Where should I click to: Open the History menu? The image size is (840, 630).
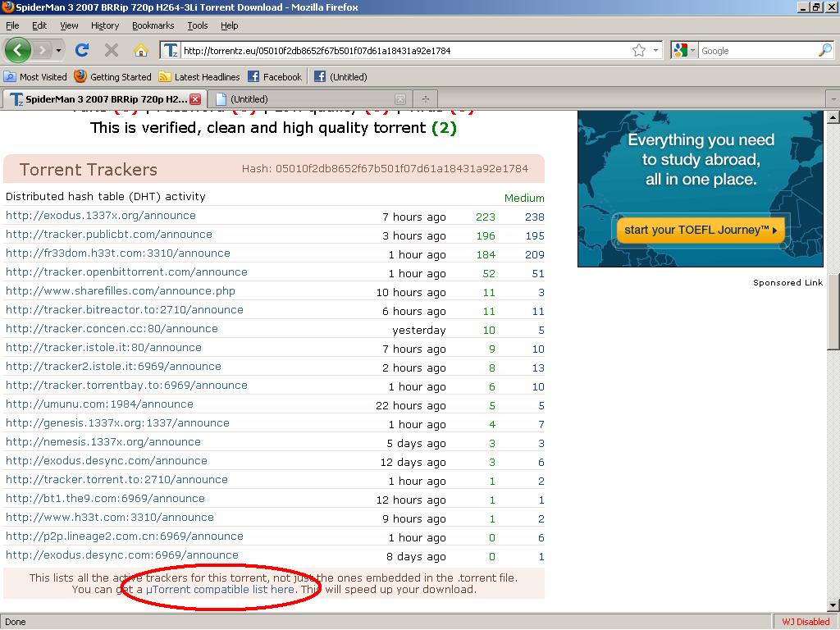click(104, 25)
